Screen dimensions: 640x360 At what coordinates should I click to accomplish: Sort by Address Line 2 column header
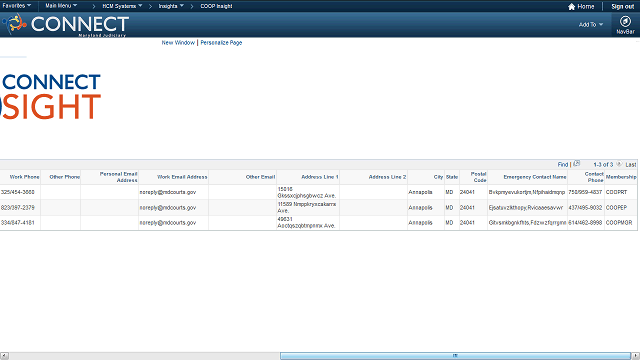387,177
